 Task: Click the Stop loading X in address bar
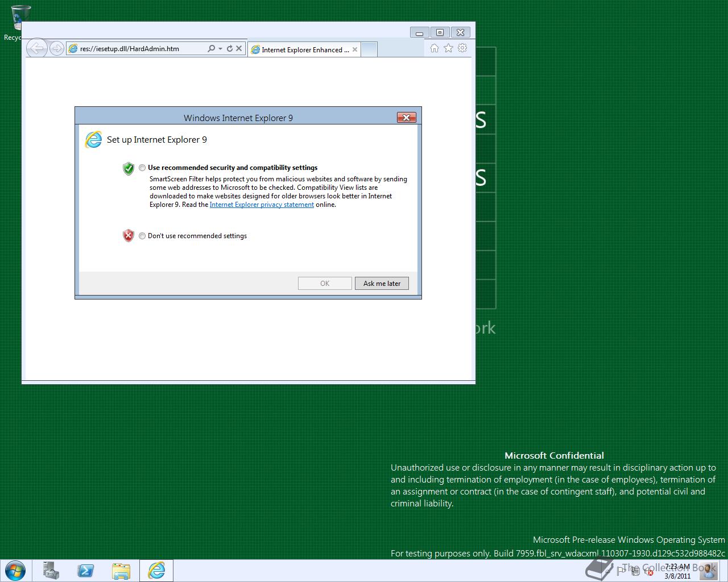pyautogui.click(x=239, y=49)
